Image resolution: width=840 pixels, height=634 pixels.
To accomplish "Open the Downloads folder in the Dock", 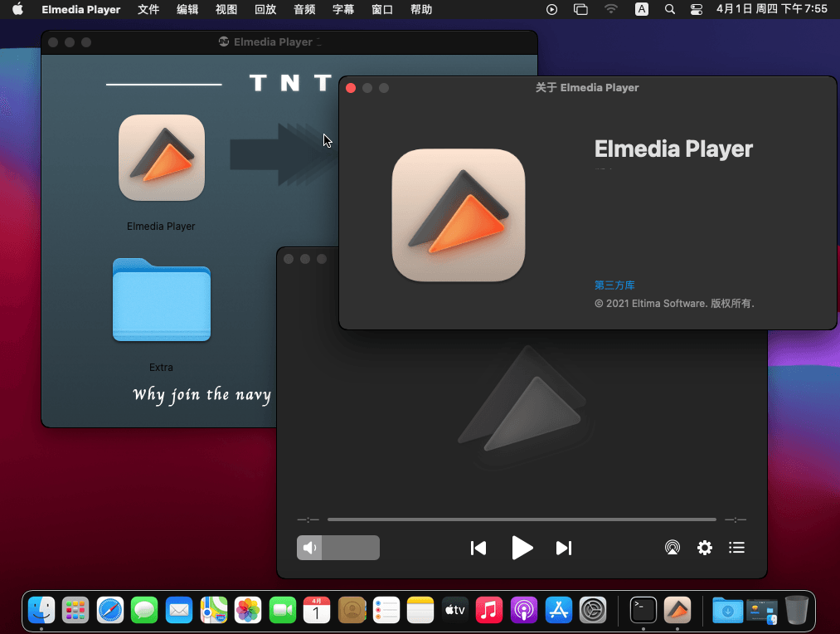I will click(x=727, y=610).
